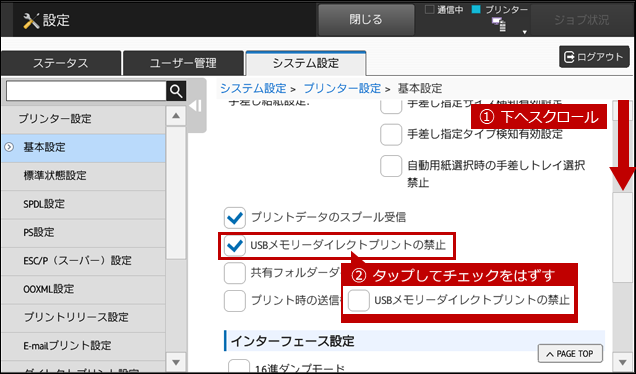
Task: Open SPDL設定 in the sidebar
Action: (x=83, y=204)
